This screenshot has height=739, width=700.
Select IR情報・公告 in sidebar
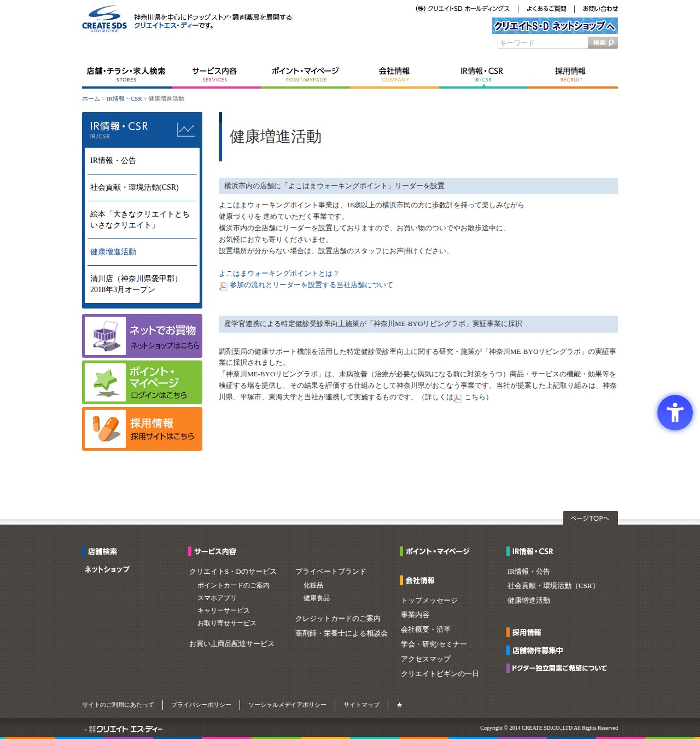(142, 161)
